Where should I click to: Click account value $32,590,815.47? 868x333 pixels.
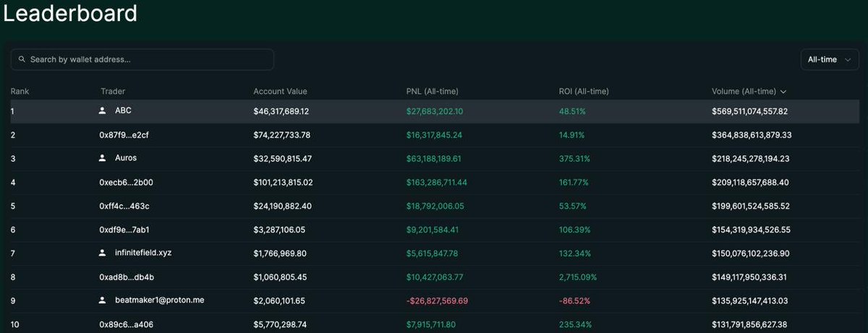281,158
